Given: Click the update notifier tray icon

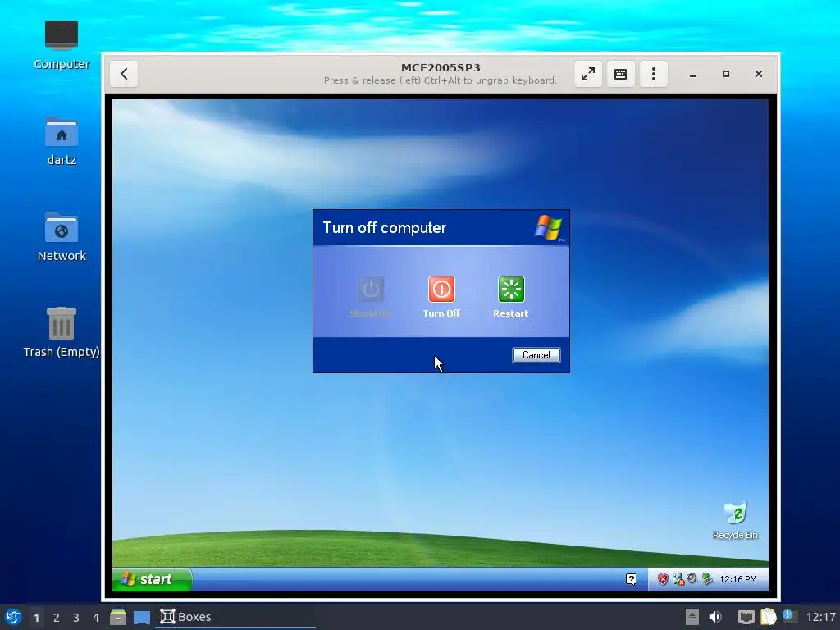Looking at the screenshot, I should (x=788, y=616).
